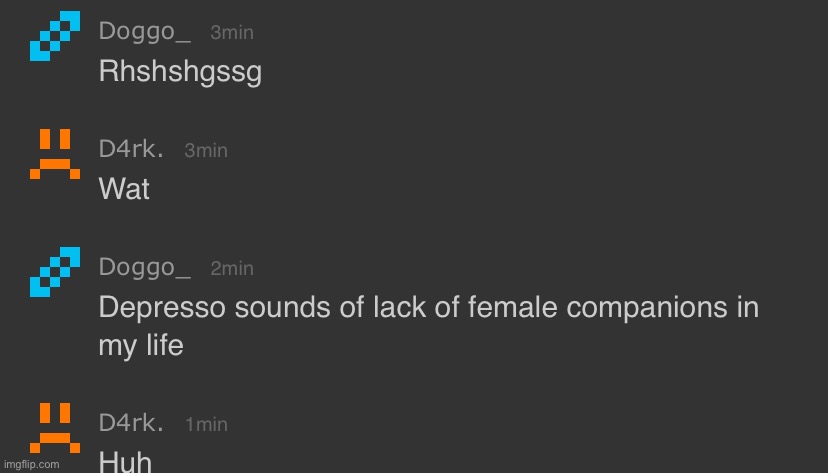Select the Huh message text
This screenshot has width=828, height=473.
coord(125,462)
